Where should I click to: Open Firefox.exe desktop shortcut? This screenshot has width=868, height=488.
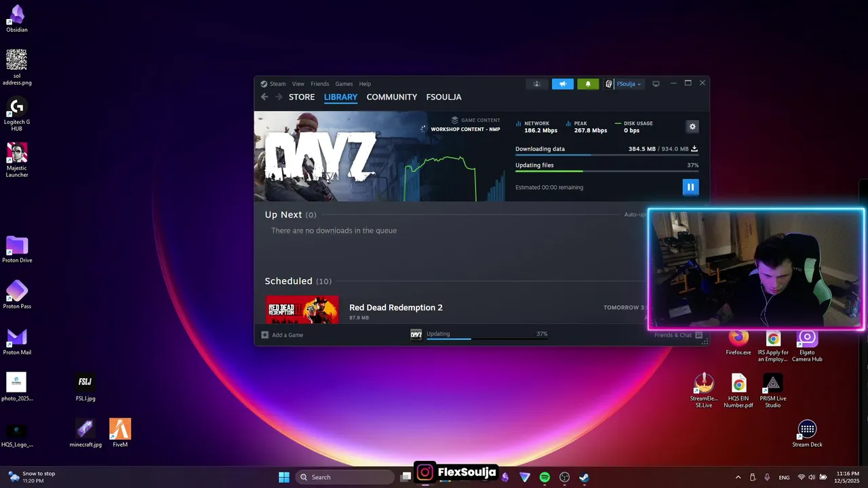pyautogui.click(x=738, y=342)
